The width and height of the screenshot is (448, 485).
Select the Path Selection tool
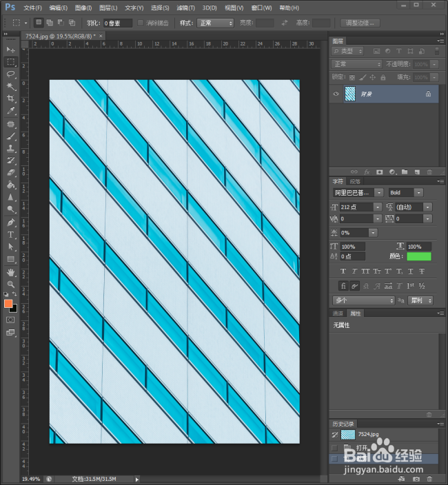coord(10,247)
